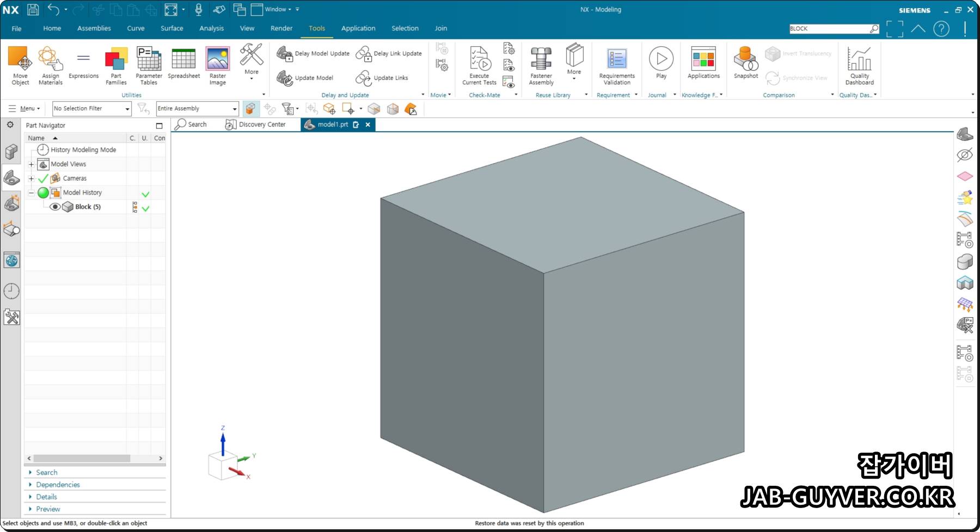This screenshot has width=980, height=532.
Task: Open the Reuse Library More dropdown
Action: (x=574, y=61)
